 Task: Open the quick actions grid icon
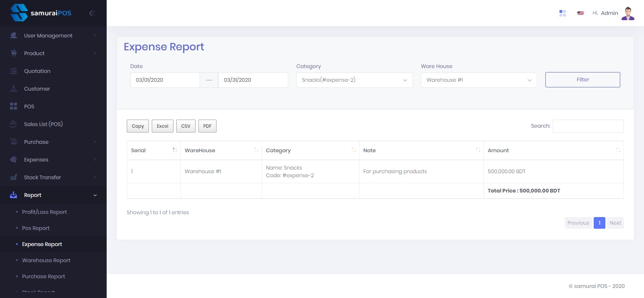[x=563, y=13]
